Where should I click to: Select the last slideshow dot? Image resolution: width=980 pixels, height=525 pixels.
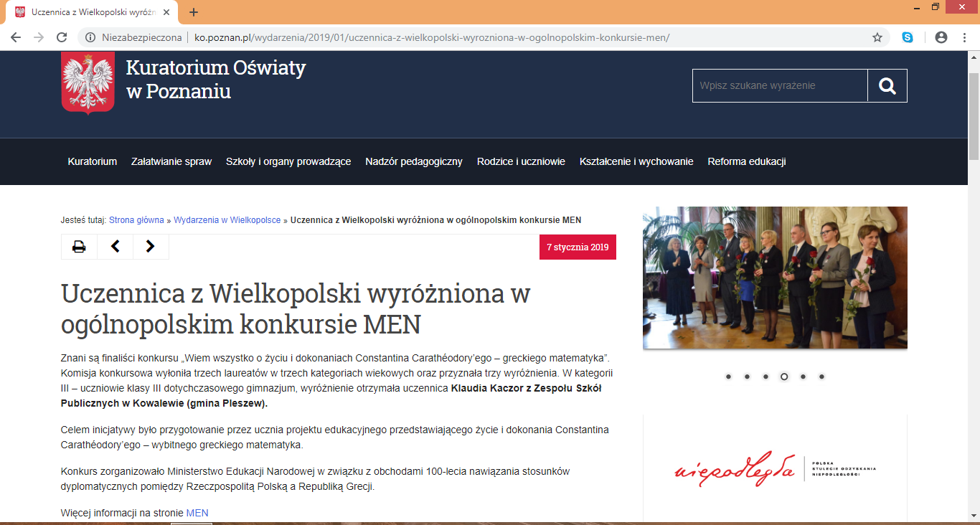[821, 377]
